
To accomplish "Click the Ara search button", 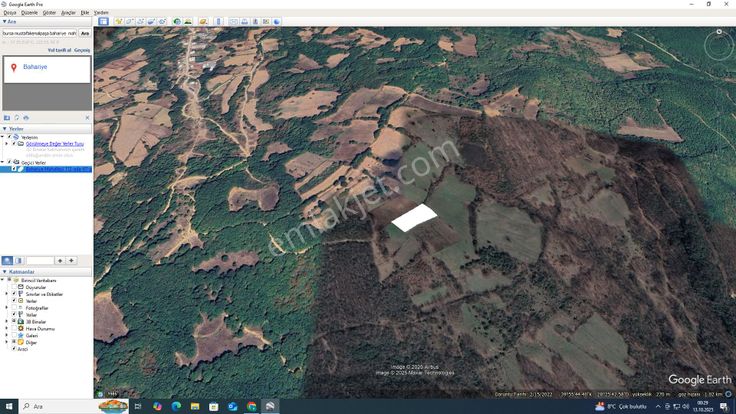I will pos(85,33).
